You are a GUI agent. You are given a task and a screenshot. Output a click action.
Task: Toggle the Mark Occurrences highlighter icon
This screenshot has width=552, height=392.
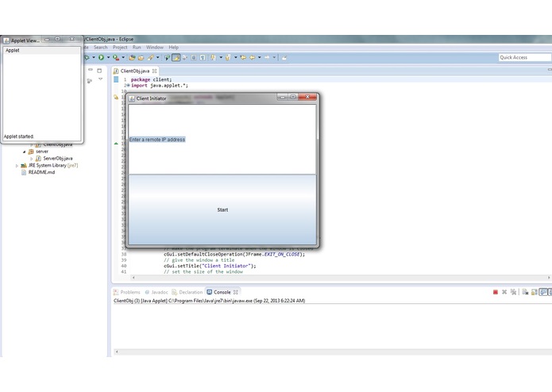(176, 57)
